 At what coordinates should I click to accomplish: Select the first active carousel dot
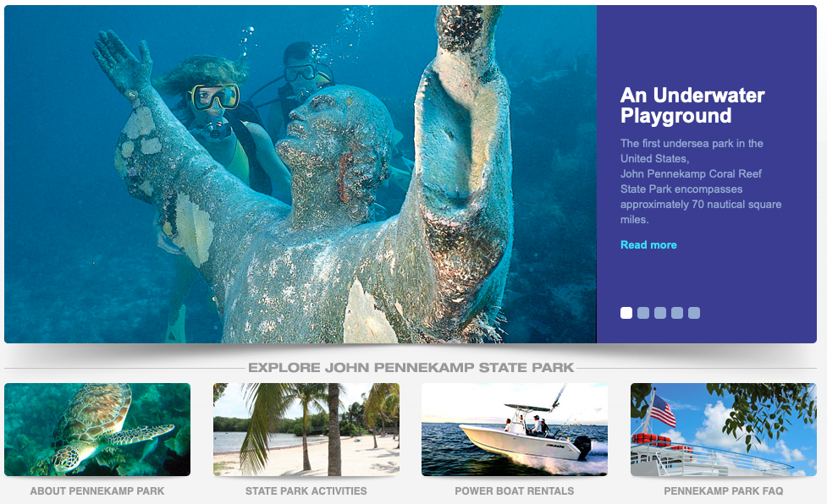tap(626, 313)
